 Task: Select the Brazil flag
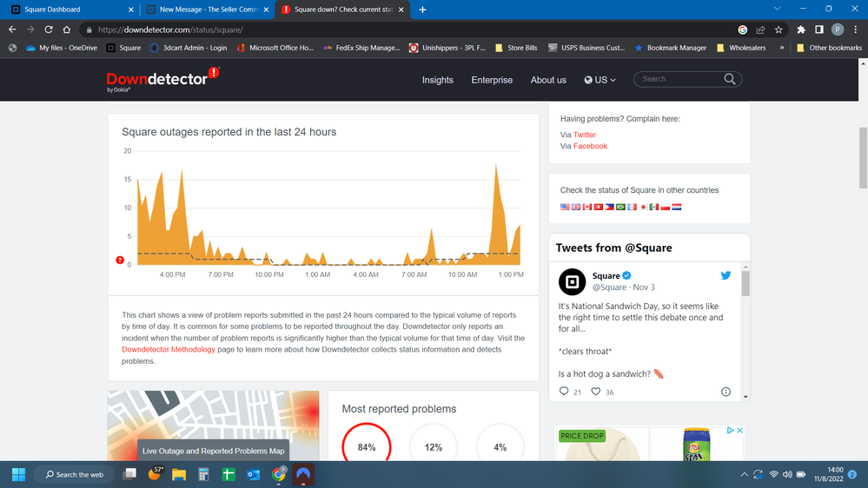(620, 207)
